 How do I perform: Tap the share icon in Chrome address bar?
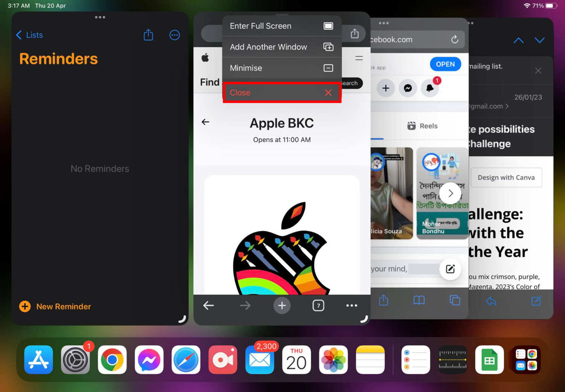[x=354, y=34]
